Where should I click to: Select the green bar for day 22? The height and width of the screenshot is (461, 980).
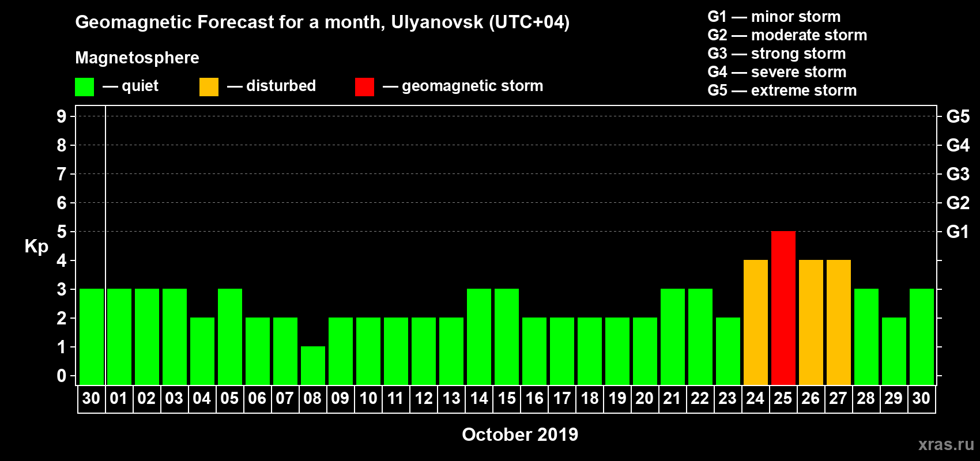click(700, 337)
